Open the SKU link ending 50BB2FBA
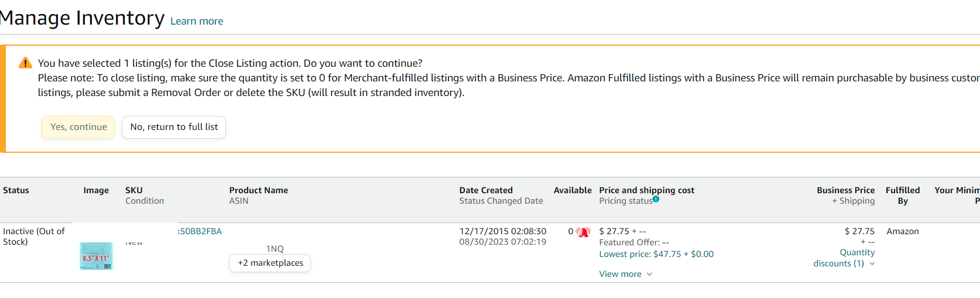This screenshot has width=980, height=298. pos(200,231)
